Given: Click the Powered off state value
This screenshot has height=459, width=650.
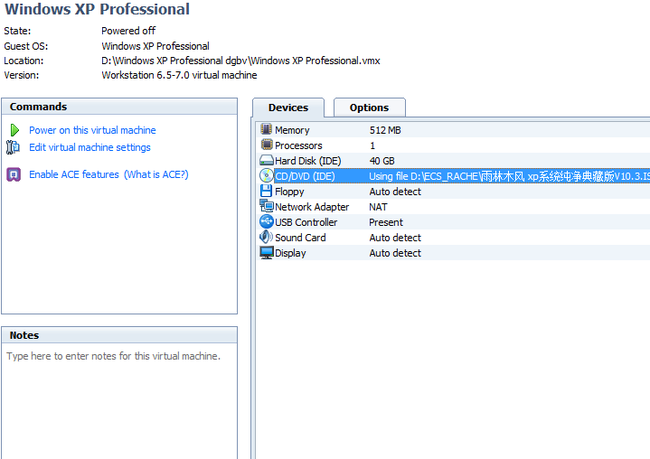Looking at the screenshot, I should [x=129, y=31].
